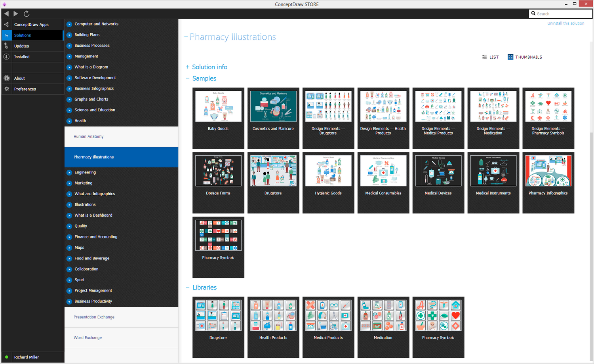This screenshot has height=364, width=594.
Task: Open the Dosage Forms sample
Action: coord(218,183)
